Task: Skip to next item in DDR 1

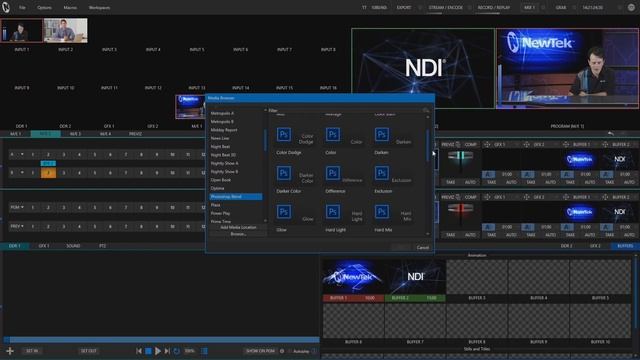Action: coord(167,351)
